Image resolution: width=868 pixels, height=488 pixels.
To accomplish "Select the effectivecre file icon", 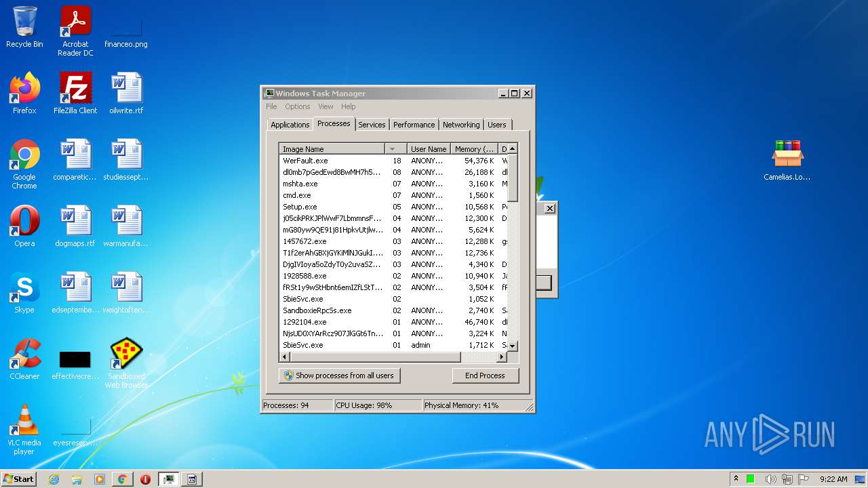I will pos(75,363).
